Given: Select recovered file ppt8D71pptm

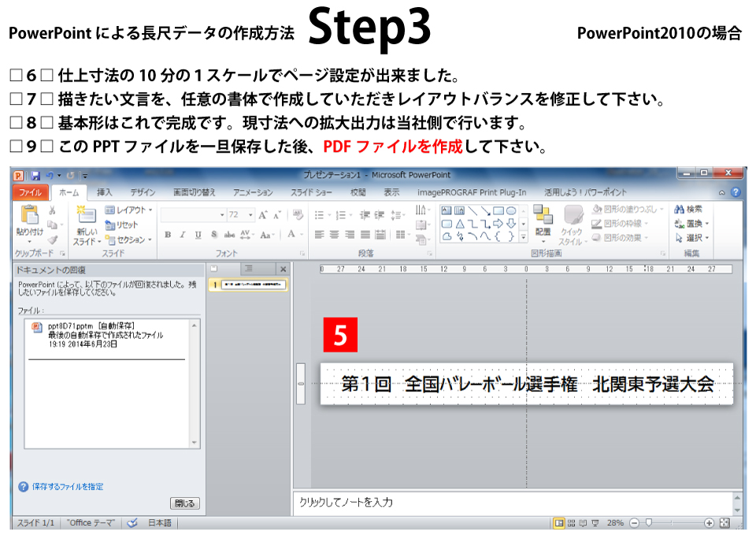Looking at the screenshot, I should coord(106,334).
